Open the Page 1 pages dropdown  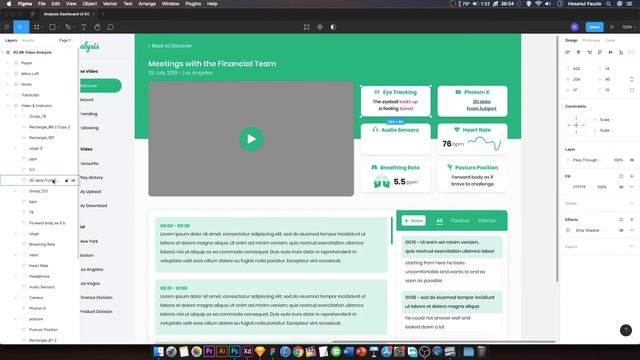pos(66,40)
